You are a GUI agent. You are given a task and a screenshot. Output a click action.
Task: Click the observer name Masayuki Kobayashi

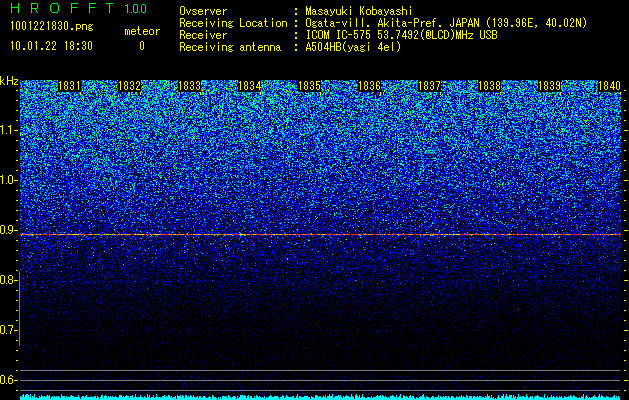[x=359, y=11]
